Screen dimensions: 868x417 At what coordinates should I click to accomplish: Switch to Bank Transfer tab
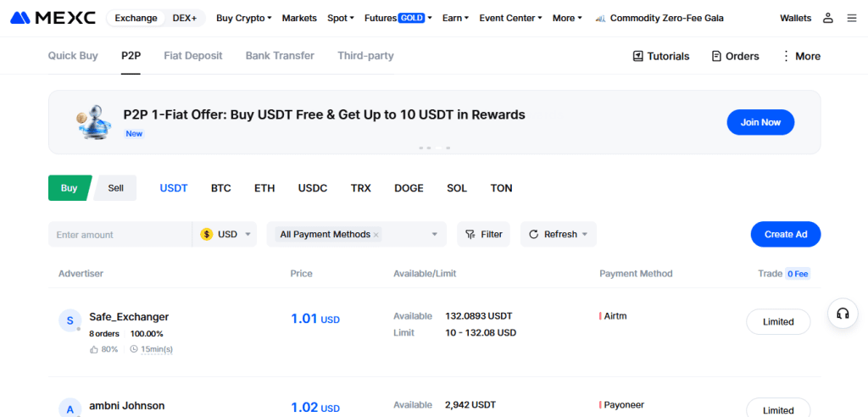pyautogui.click(x=280, y=55)
